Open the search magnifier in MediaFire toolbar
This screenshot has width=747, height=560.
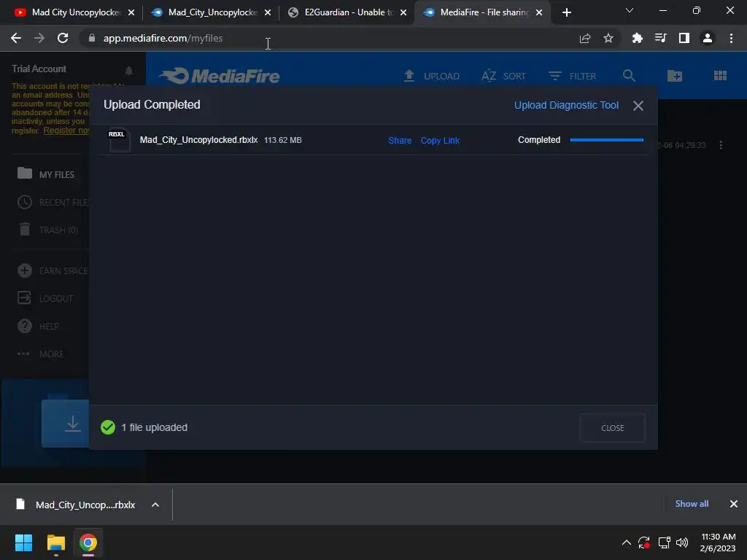tap(629, 75)
